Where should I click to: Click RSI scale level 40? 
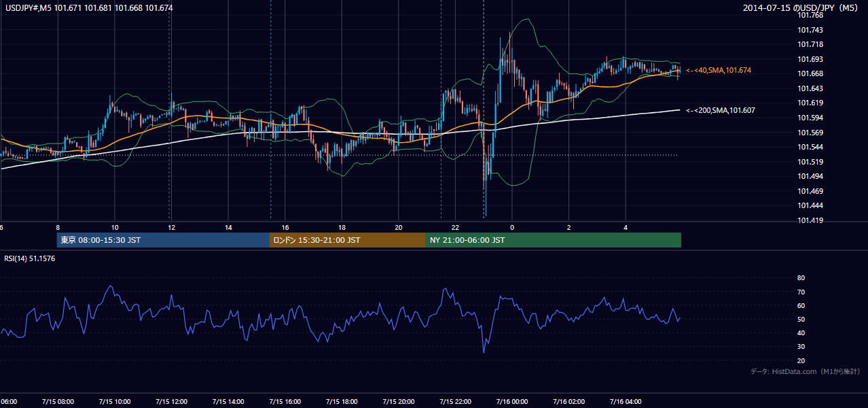pyautogui.click(x=801, y=333)
